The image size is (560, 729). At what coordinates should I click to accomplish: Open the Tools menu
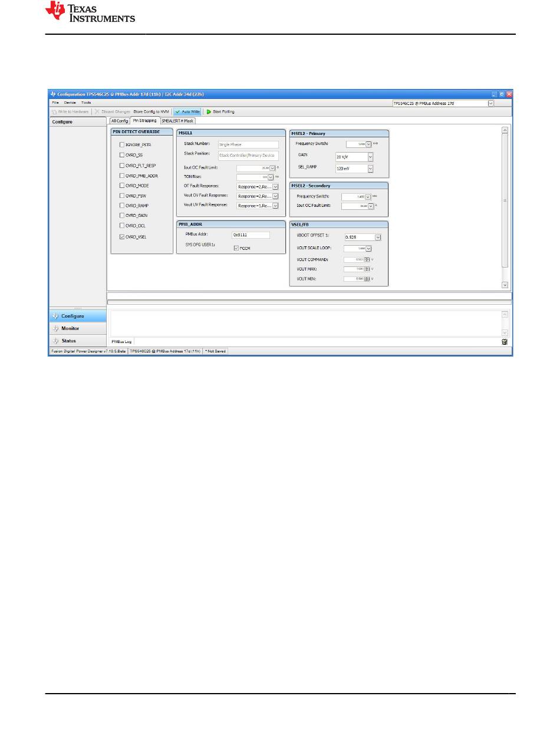pyautogui.click(x=86, y=103)
